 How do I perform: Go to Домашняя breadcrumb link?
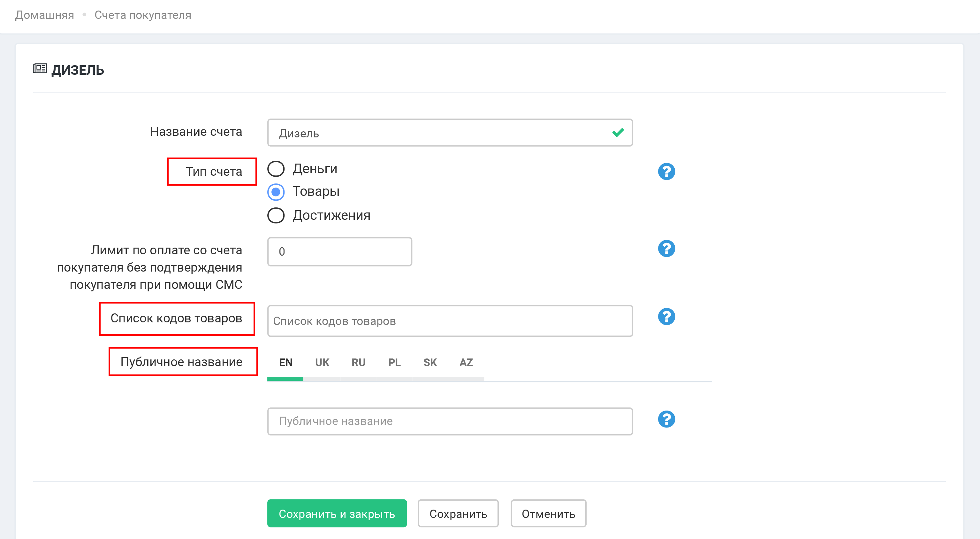click(44, 15)
